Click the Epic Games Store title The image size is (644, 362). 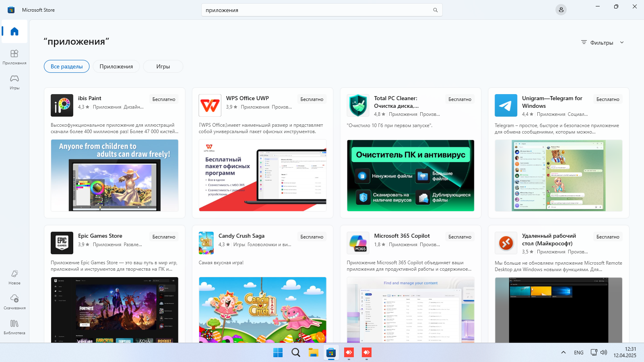coord(100,236)
